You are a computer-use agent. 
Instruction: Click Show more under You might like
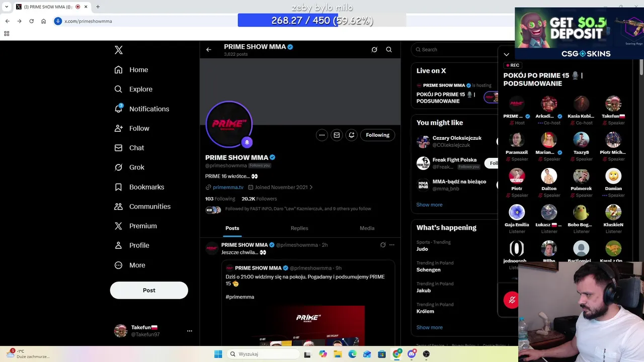pos(429,205)
